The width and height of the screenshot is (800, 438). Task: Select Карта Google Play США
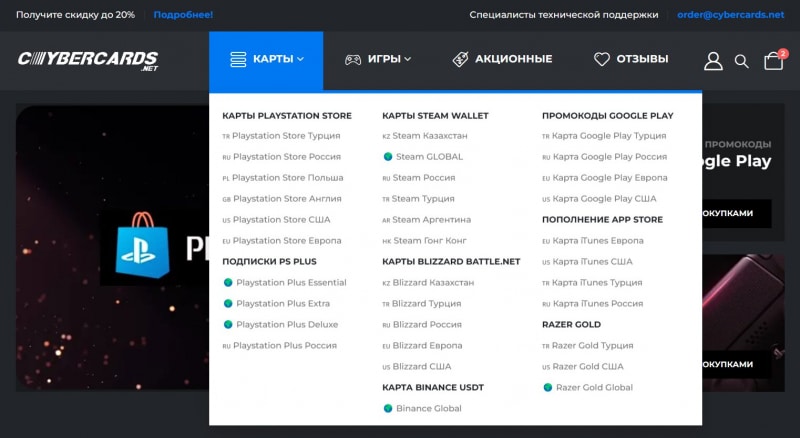599,199
